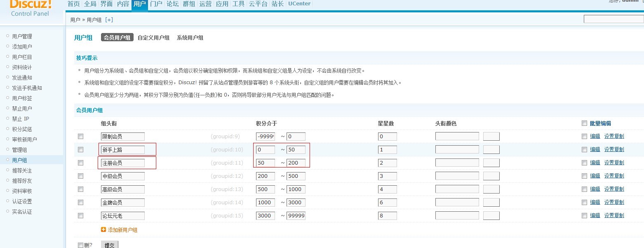
Task: Click the star count field showing 8
Action: (388, 215)
